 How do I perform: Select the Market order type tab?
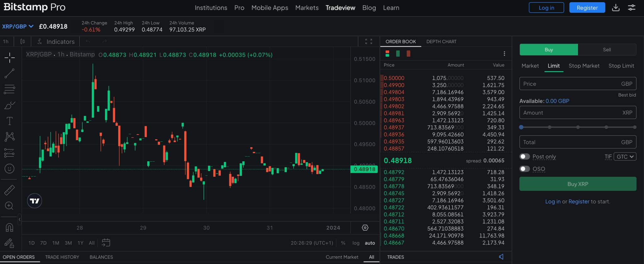(530, 66)
